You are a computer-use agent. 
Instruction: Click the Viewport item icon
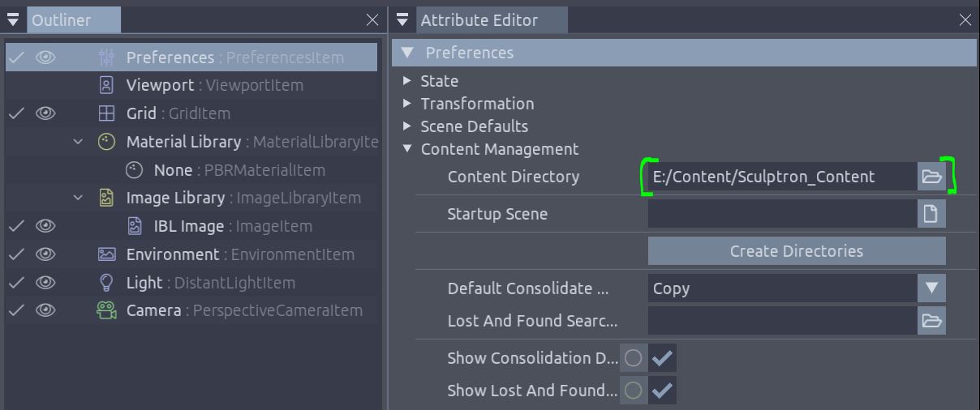pyautogui.click(x=106, y=85)
